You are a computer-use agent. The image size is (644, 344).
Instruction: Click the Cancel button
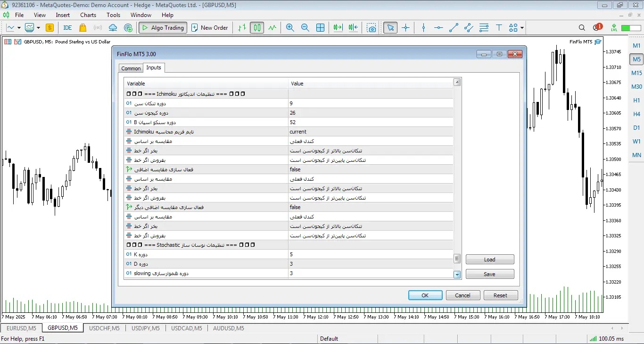pyautogui.click(x=463, y=295)
